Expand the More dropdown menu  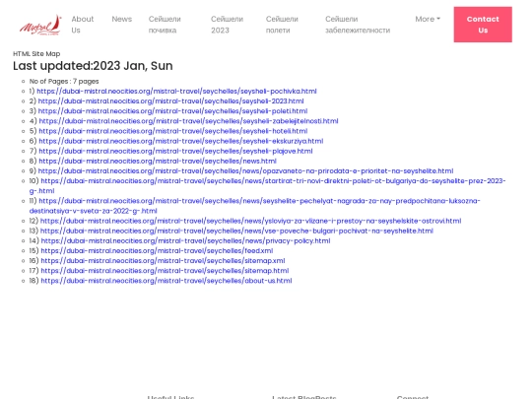click(428, 19)
